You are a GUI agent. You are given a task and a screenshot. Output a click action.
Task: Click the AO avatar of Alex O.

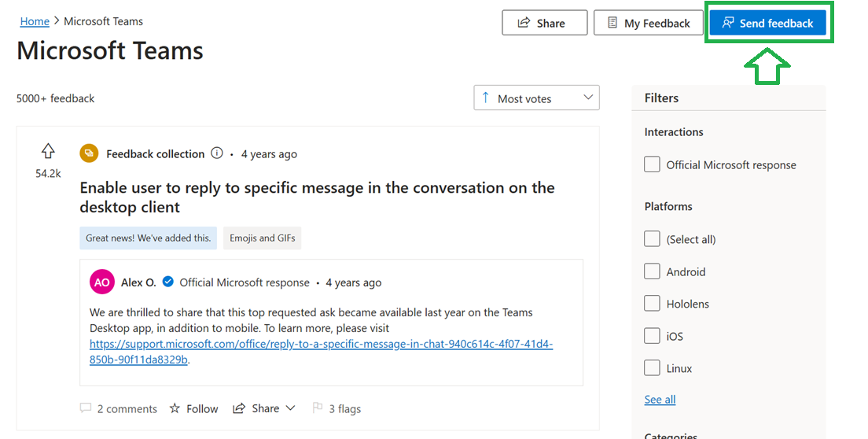click(x=102, y=282)
